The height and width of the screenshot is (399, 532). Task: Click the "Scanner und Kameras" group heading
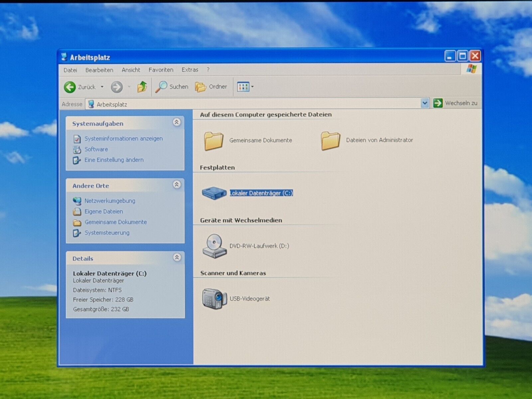(233, 273)
